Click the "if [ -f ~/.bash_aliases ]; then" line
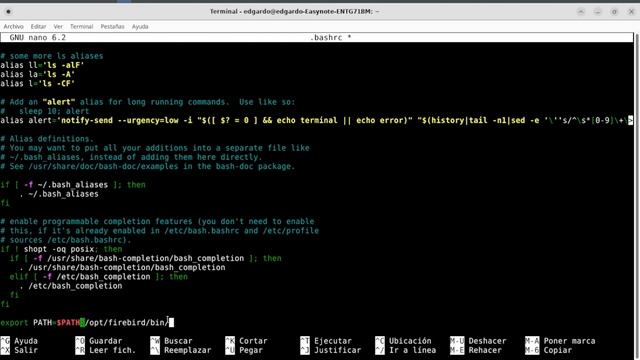The width and height of the screenshot is (640, 360). tap(73, 185)
